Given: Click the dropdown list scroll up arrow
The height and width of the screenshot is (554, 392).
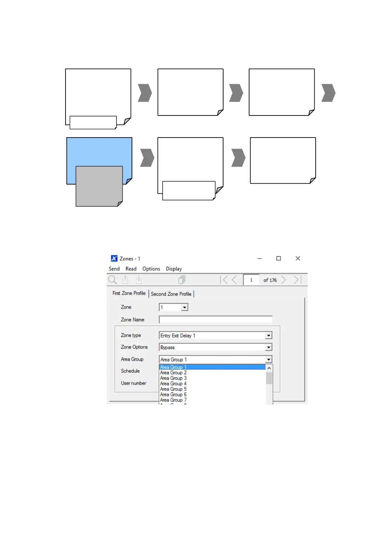Looking at the screenshot, I should click(269, 368).
